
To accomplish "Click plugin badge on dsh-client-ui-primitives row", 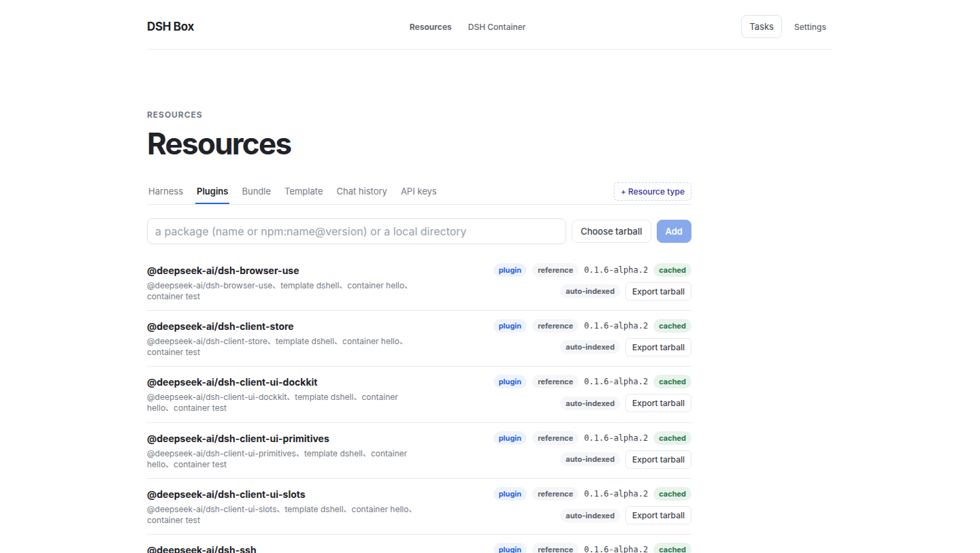I will (x=510, y=438).
